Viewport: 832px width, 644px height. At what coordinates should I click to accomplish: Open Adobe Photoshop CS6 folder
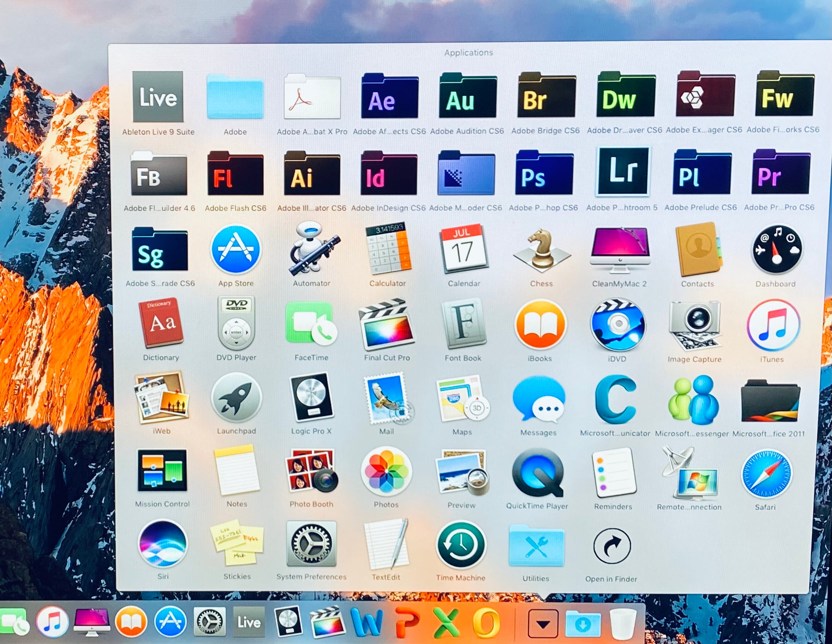point(544,173)
